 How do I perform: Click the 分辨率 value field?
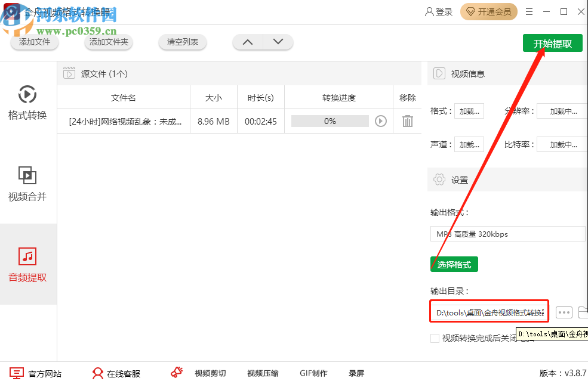click(x=562, y=111)
